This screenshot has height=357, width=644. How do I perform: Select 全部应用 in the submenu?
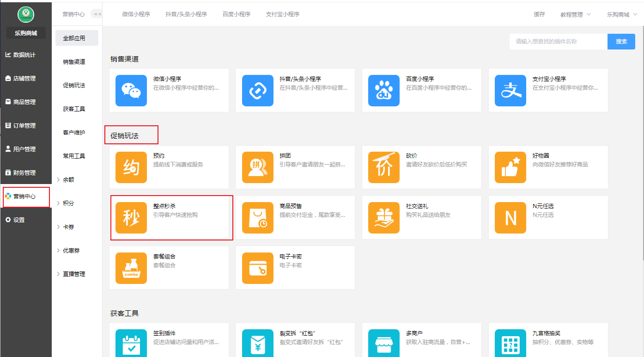click(x=77, y=38)
